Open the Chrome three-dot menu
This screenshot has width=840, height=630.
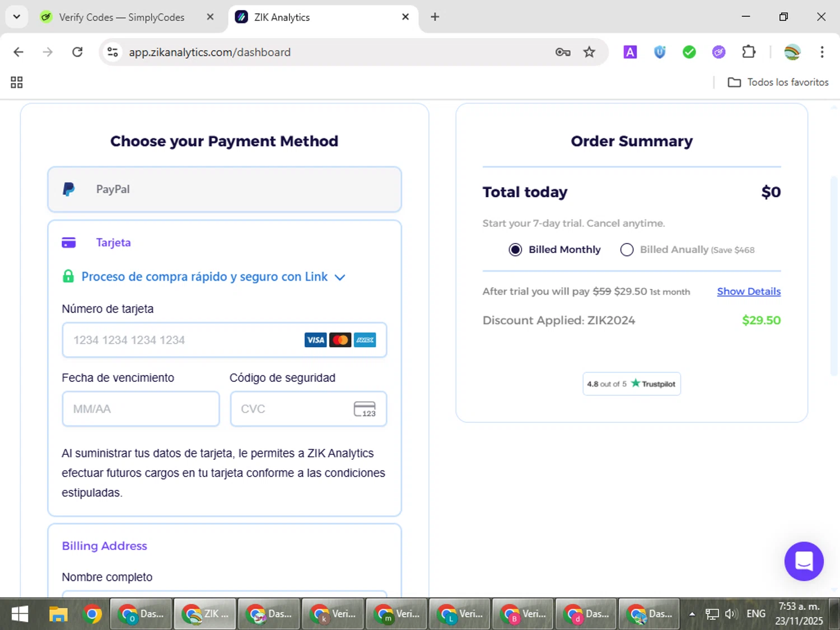click(x=822, y=52)
